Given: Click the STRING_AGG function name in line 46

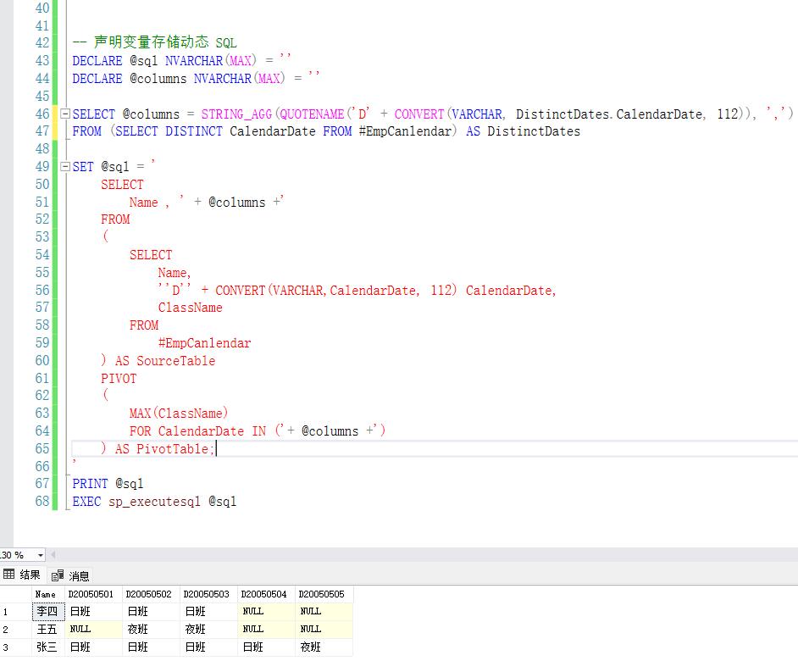Looking at the screenshot, I should tap(236, 114).
